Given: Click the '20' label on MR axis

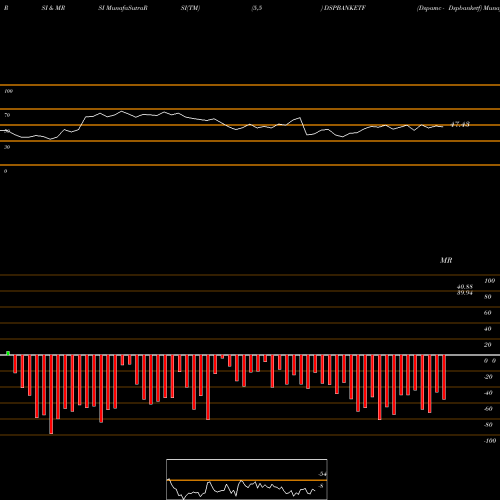Looking at the screenshot, I should pos(488,345).
